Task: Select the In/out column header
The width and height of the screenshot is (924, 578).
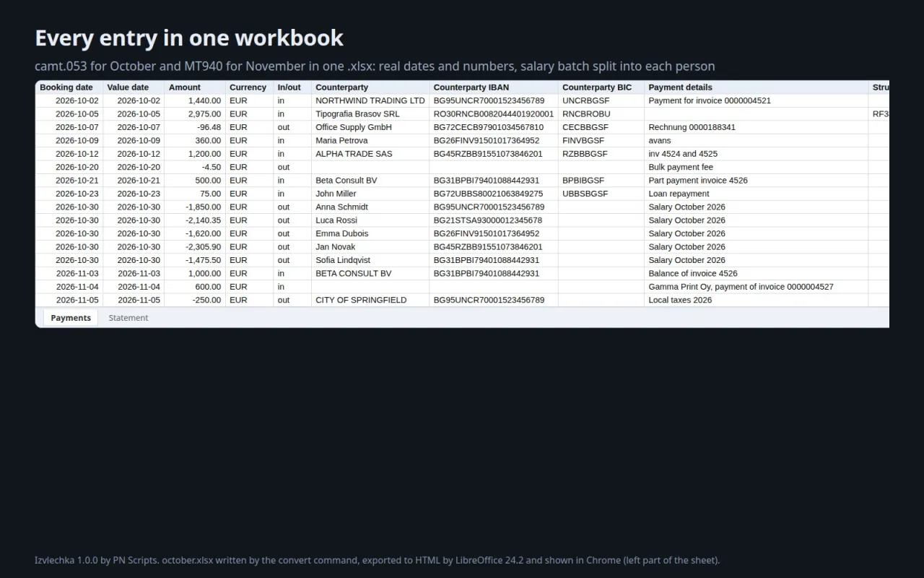Action: tap(292, 87)
